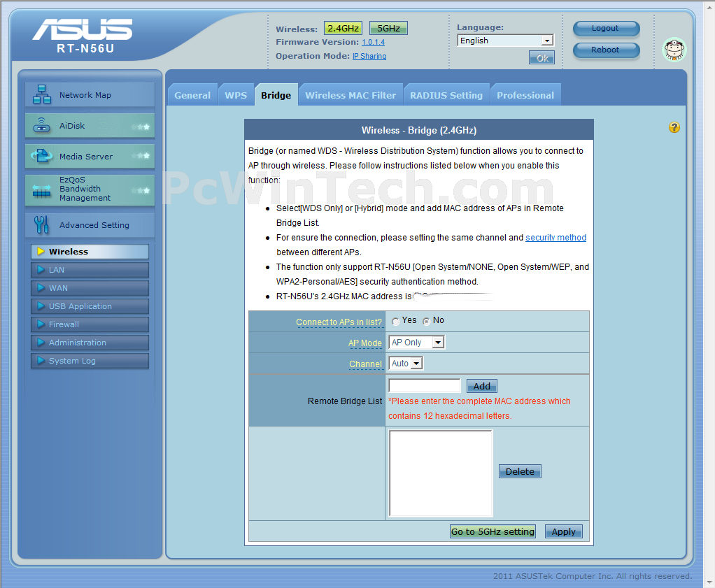Open the LAN settings menu
Image resolution: width=715 pixels, height=588 pixels.
click(90, 270)
